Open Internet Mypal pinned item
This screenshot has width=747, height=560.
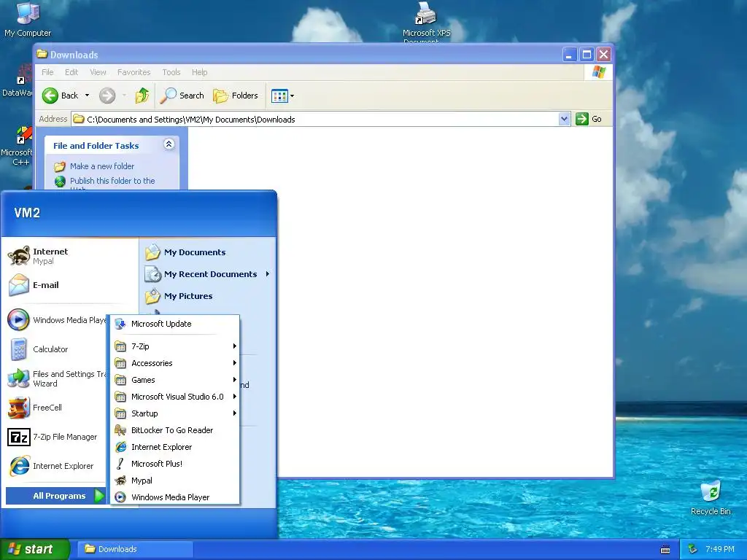[71, 256]
